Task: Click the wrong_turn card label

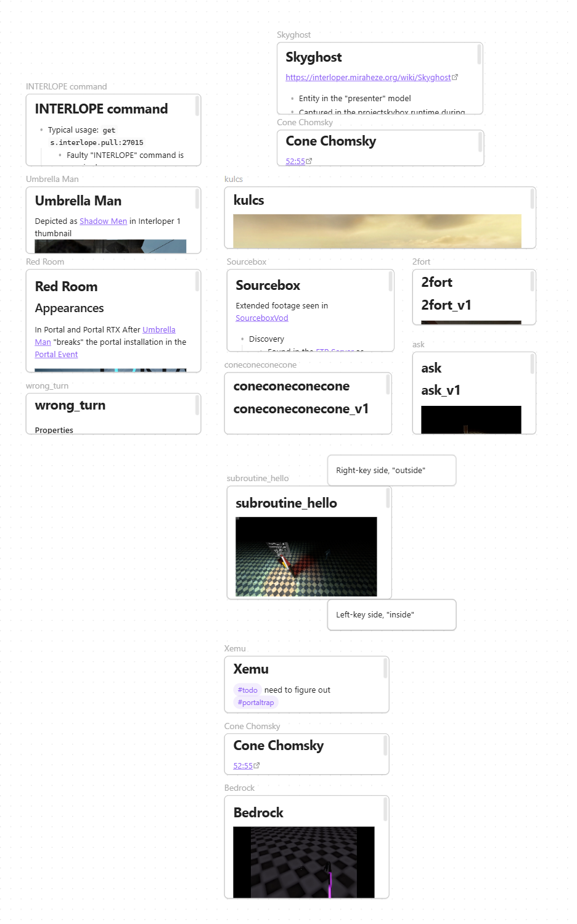Action: (x=47, y=386)
